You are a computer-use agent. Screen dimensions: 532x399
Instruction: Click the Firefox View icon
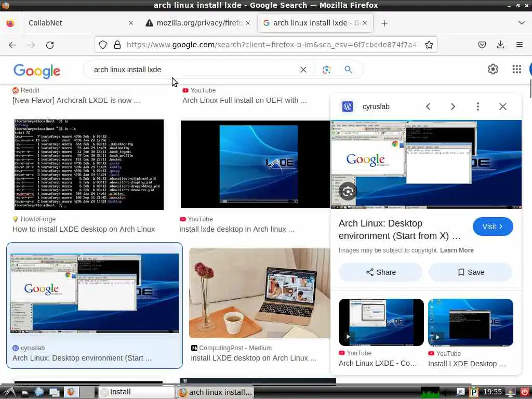pos(10,23)
